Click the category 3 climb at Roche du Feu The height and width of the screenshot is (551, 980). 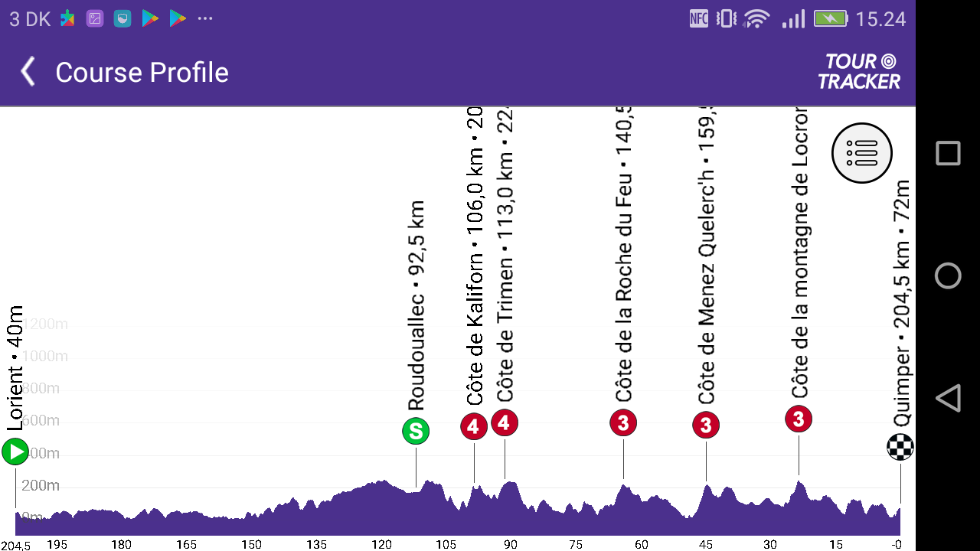click(622, 422)
